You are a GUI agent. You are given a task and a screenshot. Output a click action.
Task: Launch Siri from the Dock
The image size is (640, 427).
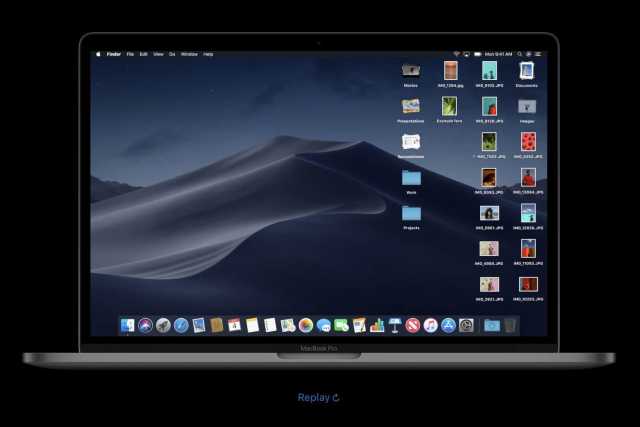[x=145, y=325]
